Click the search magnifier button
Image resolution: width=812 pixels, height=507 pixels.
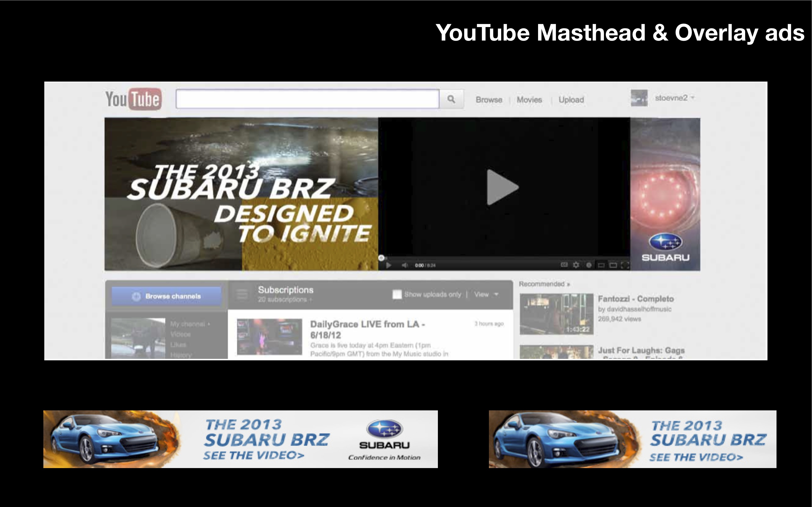pos(451,99)
